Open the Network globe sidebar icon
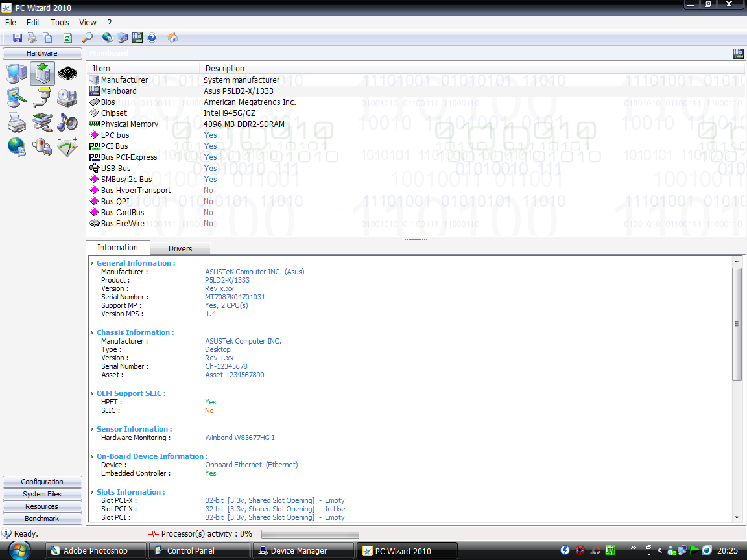This screenshot has width=747, height=560. pyautogui.click(x=17, y=146)
